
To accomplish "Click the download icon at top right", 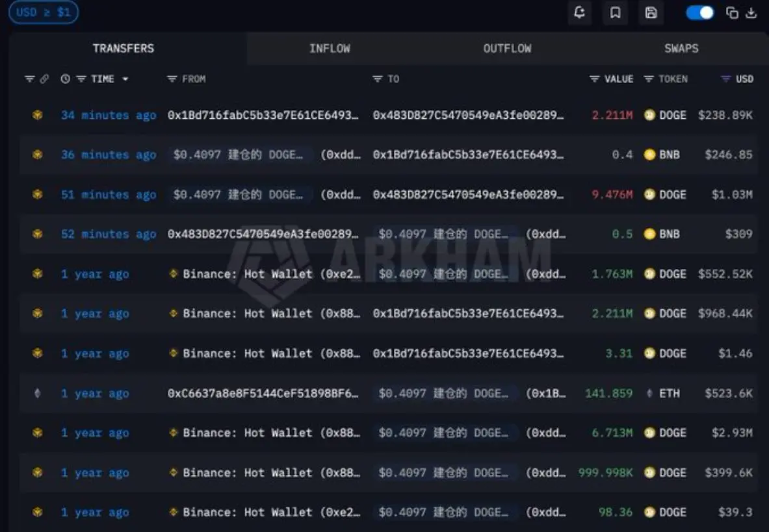I will (751, 13).
